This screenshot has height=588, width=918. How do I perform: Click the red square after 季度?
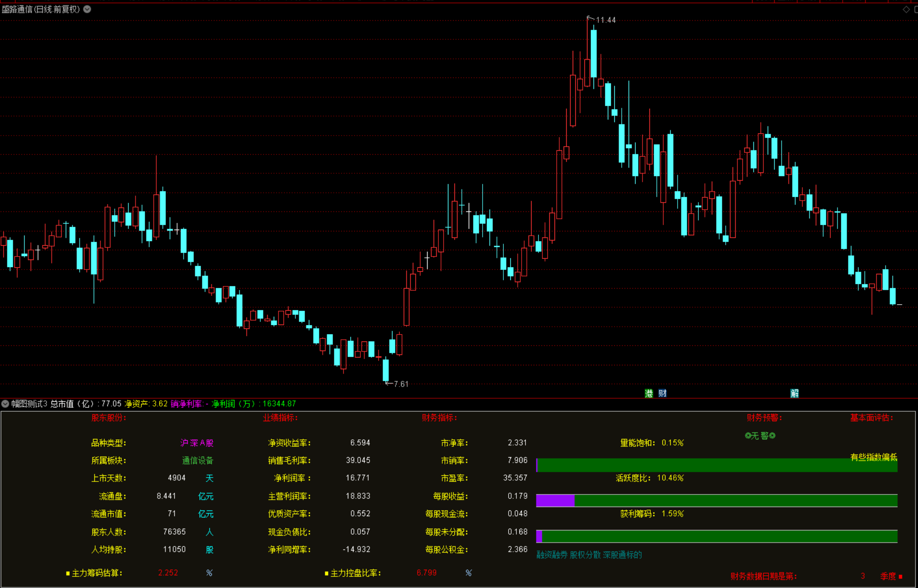coord(900,576)
